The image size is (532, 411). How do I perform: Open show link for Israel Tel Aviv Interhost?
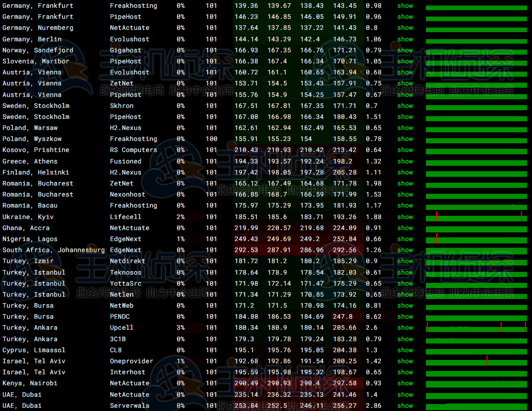tap(405, 372)
